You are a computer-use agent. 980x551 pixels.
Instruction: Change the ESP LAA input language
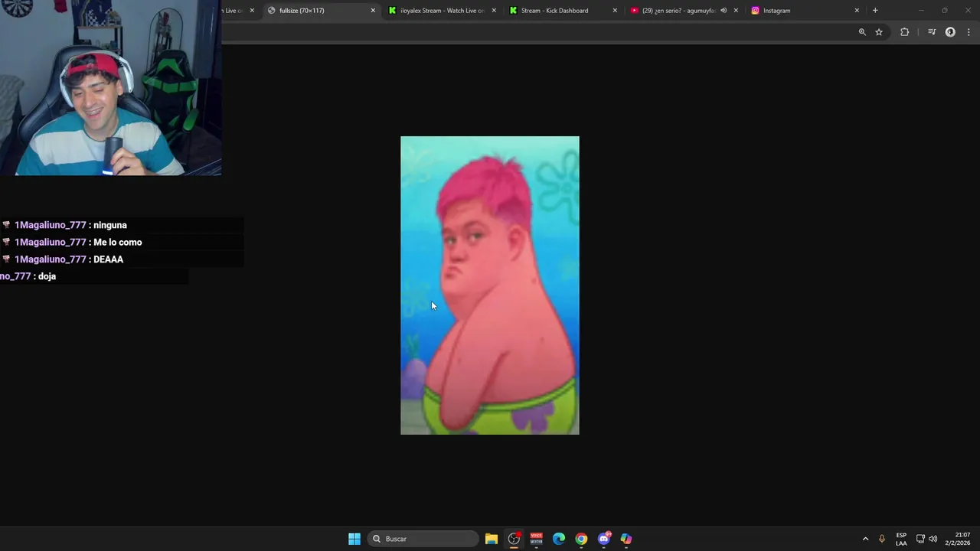point(901,539)
